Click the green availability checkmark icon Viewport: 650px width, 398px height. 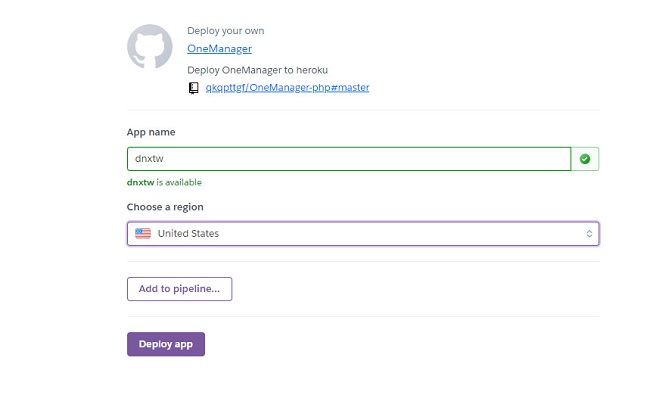pyautogui.click(x=585, y=159)
